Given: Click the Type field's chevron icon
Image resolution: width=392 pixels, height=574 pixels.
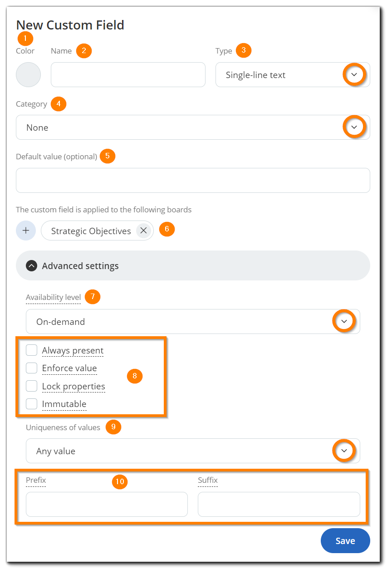Looking at the screenshot, I should (354, 74).
